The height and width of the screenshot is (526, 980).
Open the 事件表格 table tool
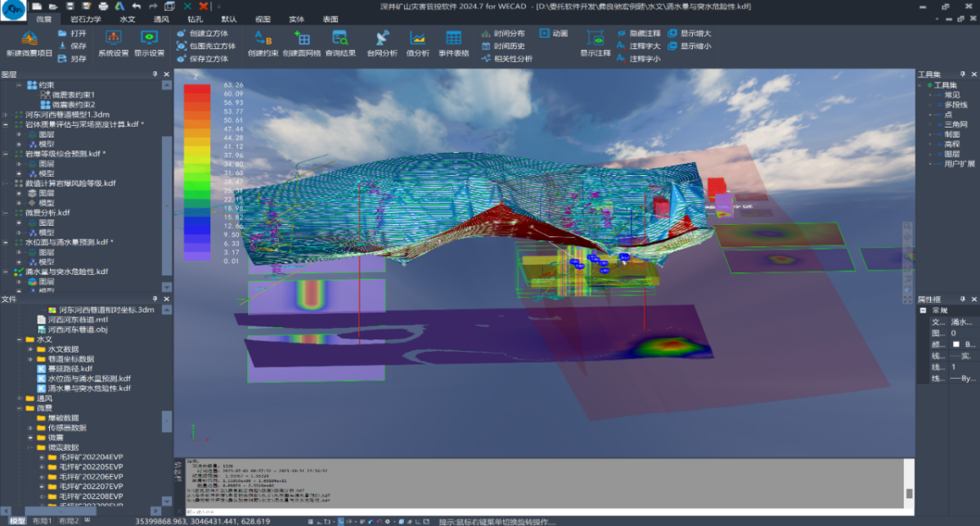453,38
